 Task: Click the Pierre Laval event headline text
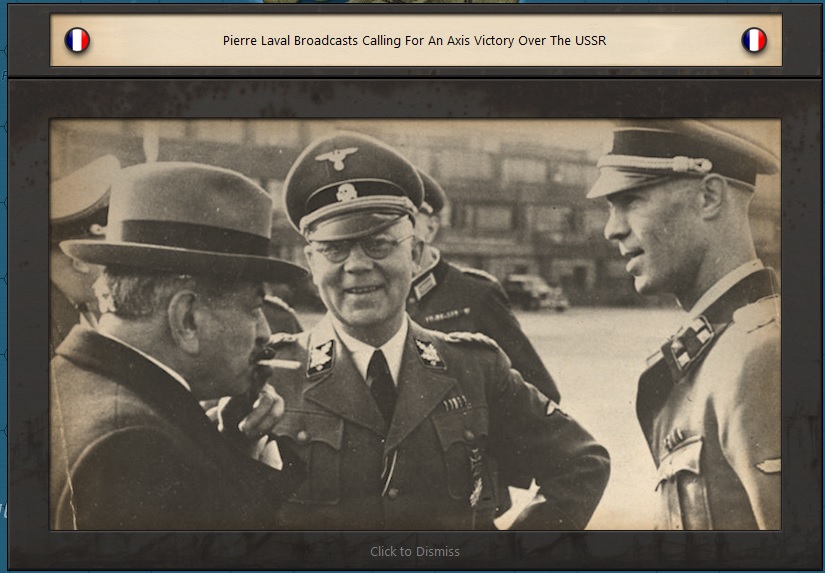point(415,41)
